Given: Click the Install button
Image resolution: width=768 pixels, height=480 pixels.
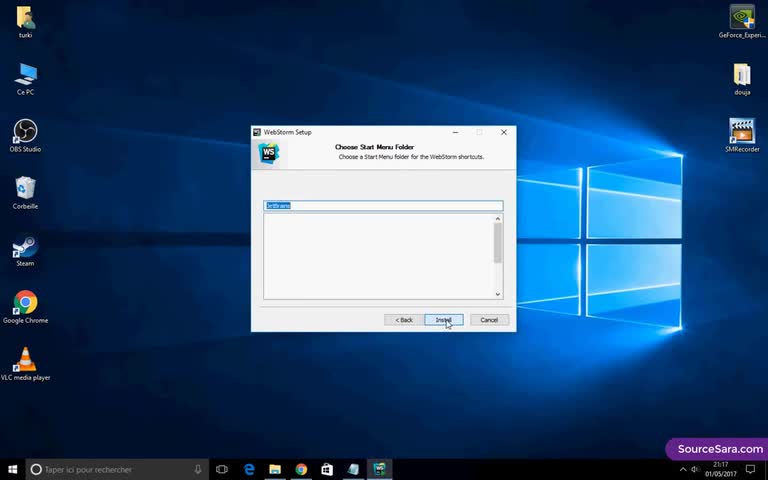Looking at the screenshot, I should tap(444, 320).
